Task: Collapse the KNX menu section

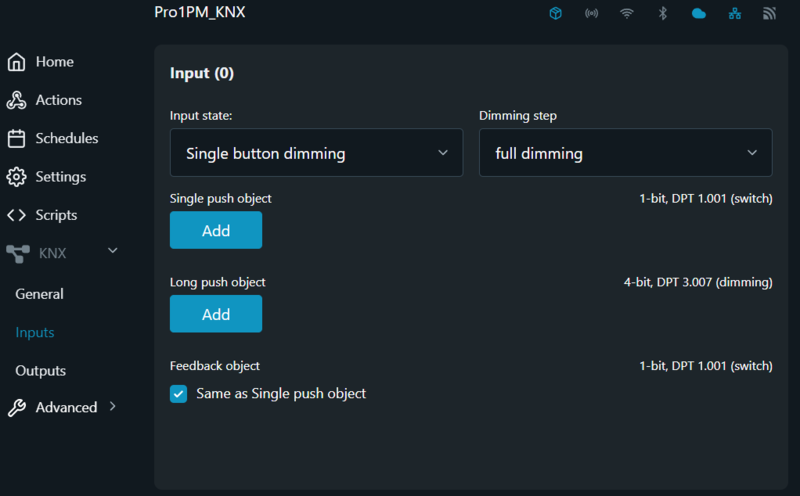Action: coord(113,251)
